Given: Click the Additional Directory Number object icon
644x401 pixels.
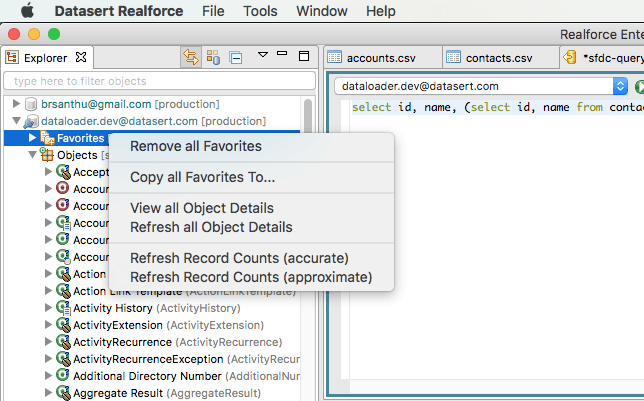Looking at the screenshot, I should [63, 375].
